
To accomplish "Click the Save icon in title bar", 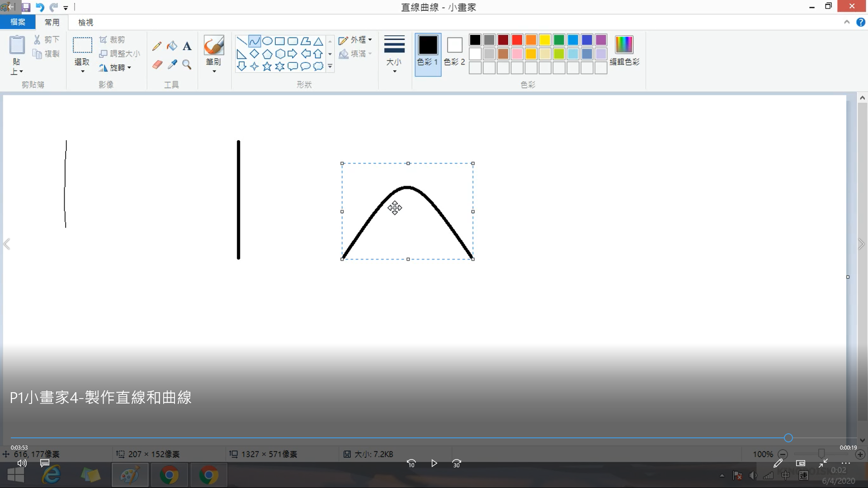I will [x=26, y=7].
